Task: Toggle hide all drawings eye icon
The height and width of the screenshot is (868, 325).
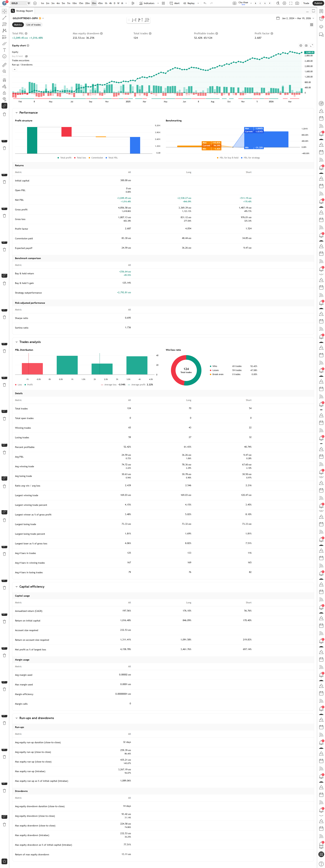Action: pyautogui.click(x=4, y=99)
